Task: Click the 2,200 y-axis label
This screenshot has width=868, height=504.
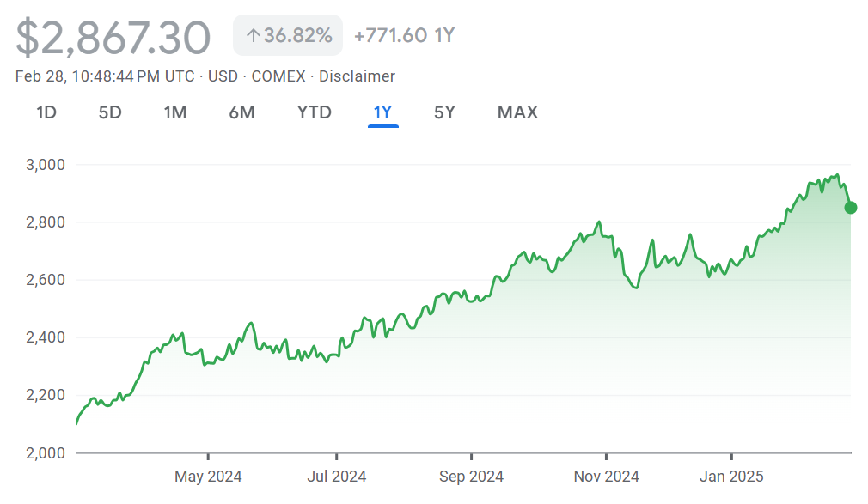Action: [x=46, y=395]
